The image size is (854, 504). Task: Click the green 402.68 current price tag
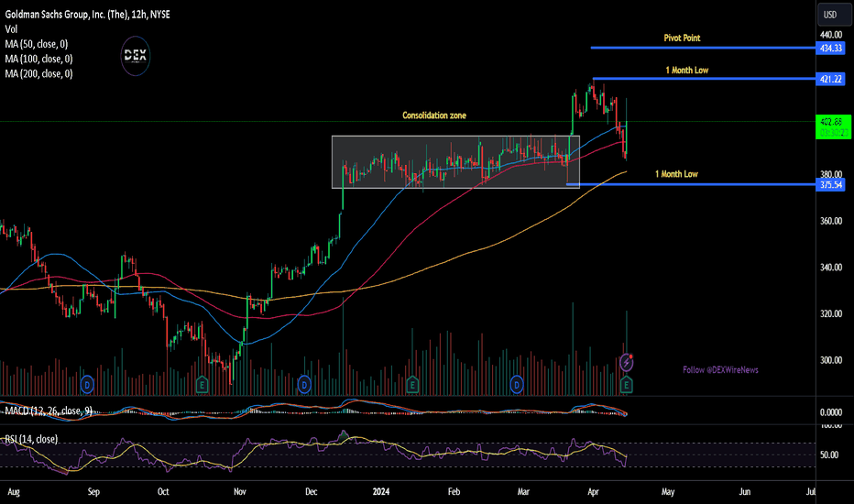[x=833, y=127]
